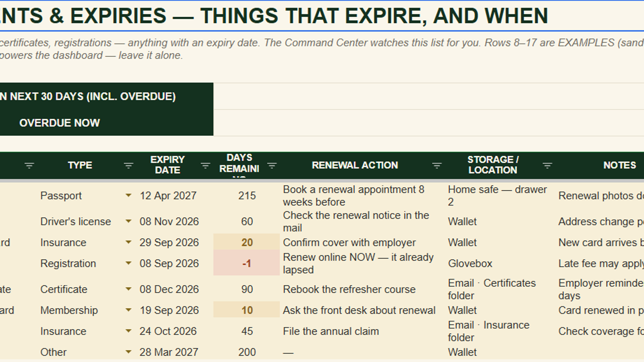
Task: Select the 'File the annual claim' cell
Action: (362, 331)
